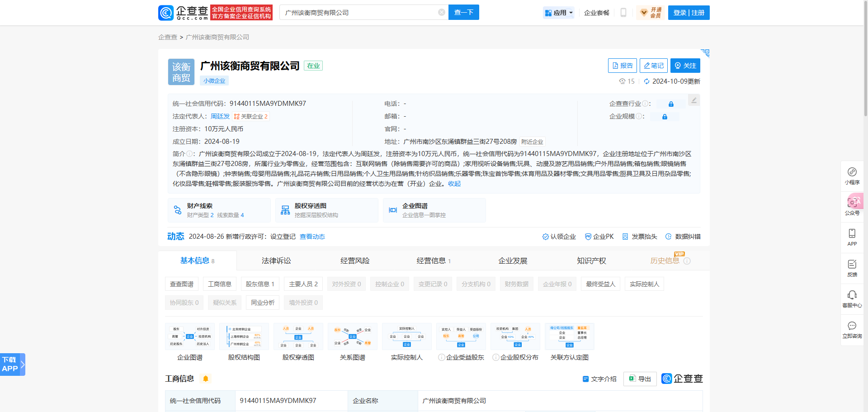Image resolution: width=868 pixels, height=412 pixels.
Task: Unlock the 企业规模 field lock
Action: (x=664, y=116)
